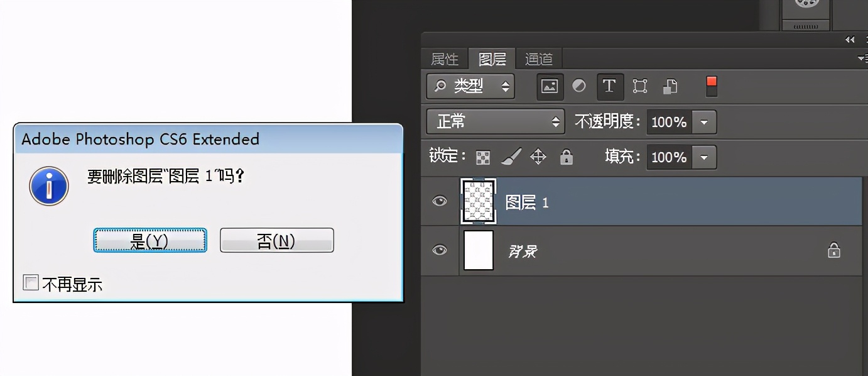
Task: Click the 图层 1 layer name
Action: click(527, 202)
